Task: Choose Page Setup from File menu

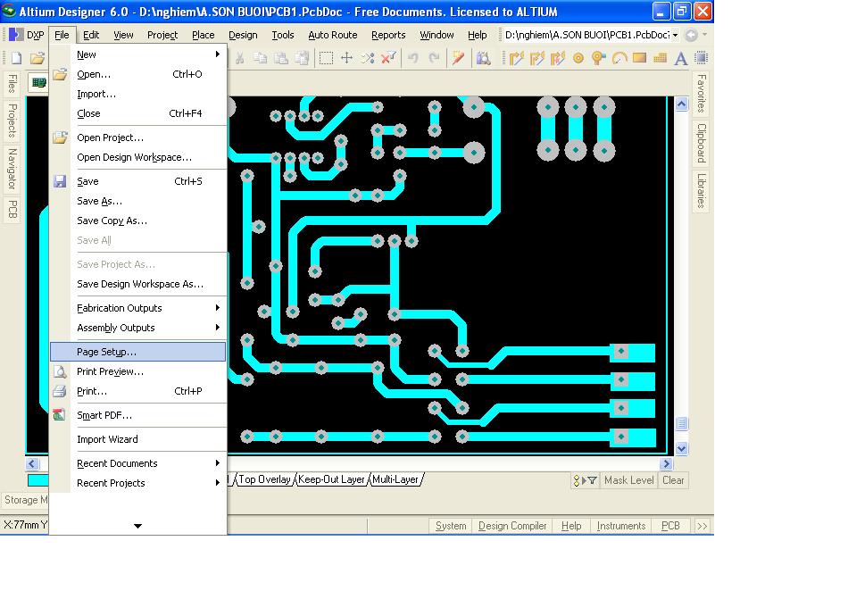Action: 106,352
